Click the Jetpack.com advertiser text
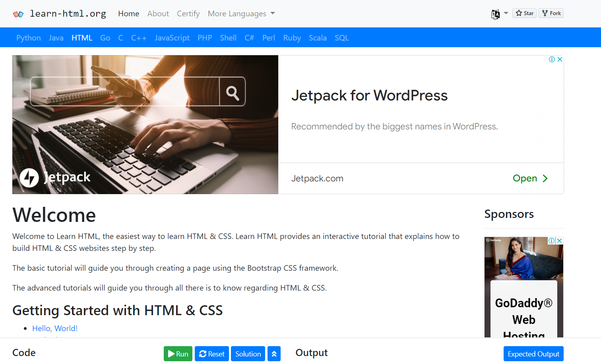Viewport: 601px width, 364px height. point(317,179)
